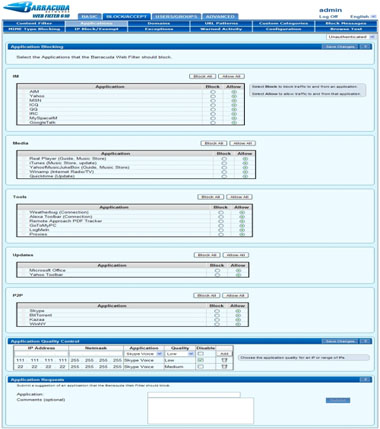380x429 pixels.
Task: Open the Content Filter submenu
Action: [34, 23]
